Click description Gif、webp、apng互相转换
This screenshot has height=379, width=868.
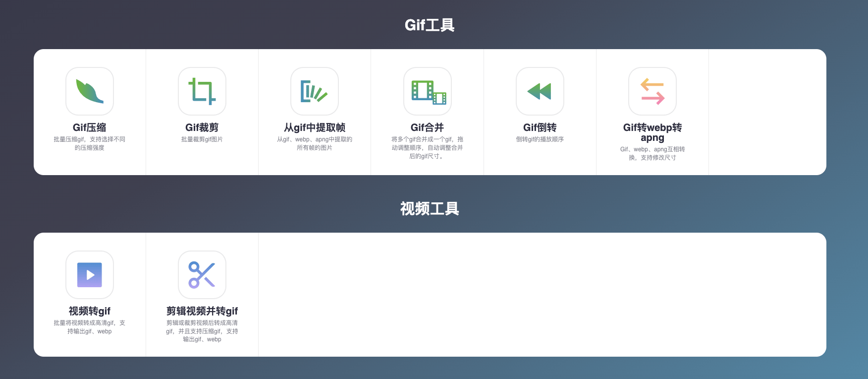click(x=652, y=153)
